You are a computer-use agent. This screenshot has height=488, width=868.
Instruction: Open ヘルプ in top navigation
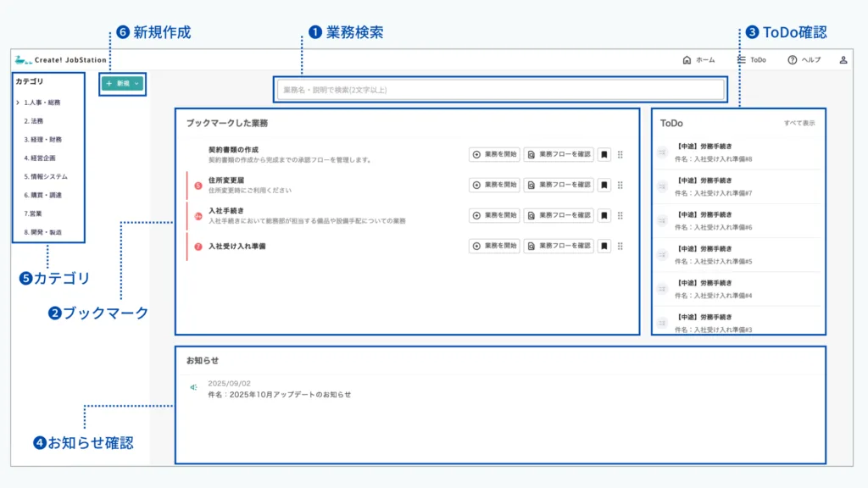click(x=804, y=60)
